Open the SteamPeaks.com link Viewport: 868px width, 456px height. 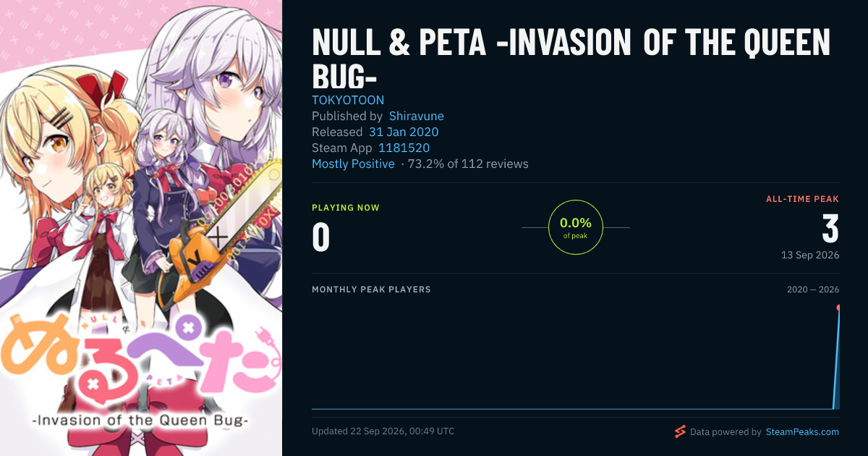pyautogui.click(x=801, y=432)
